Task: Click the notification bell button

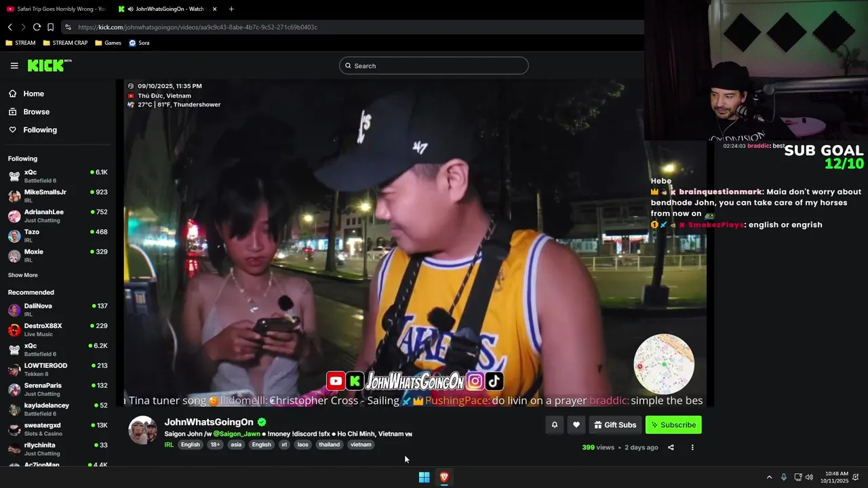Action: (x=554, y=425)
